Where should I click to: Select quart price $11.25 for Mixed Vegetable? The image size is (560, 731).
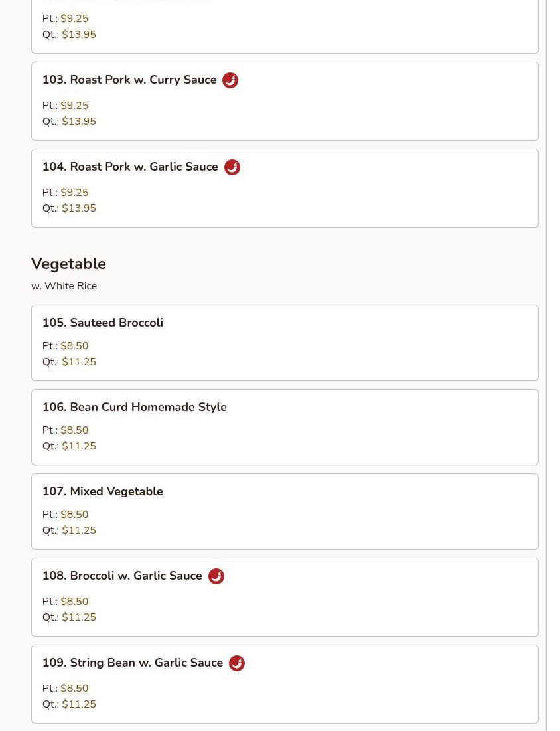(x=79, y=530)
